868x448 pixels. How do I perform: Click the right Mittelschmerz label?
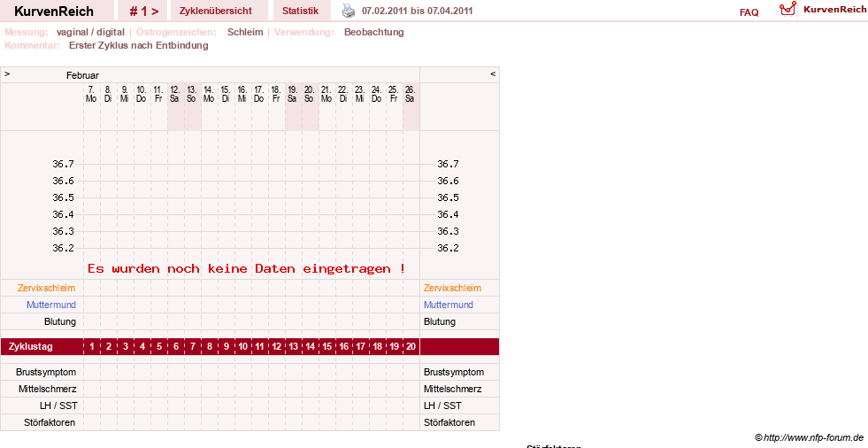(x=453, y=389)
